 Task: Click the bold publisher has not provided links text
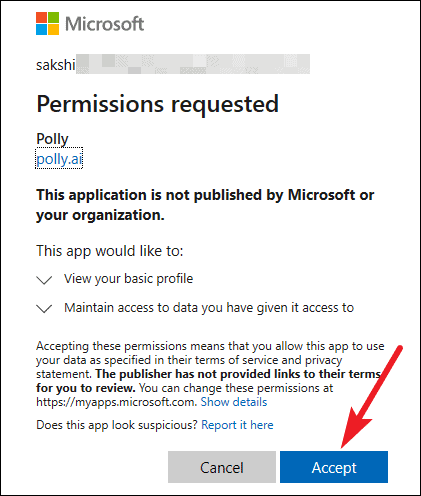coord(210,381)
